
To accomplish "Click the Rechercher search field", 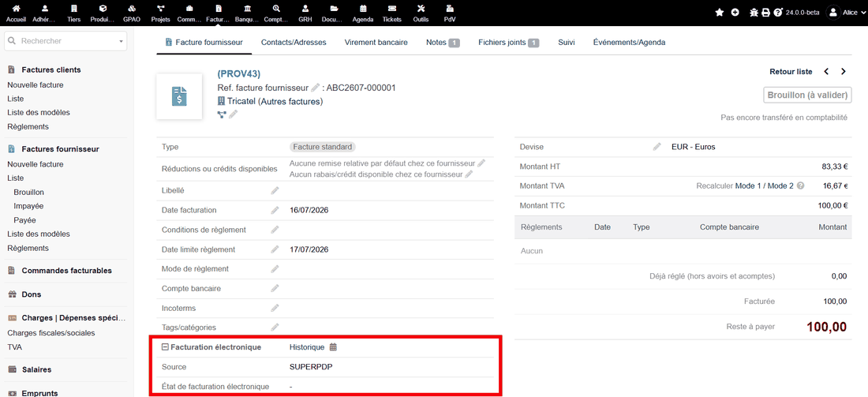I will click(x=65, y=41).
